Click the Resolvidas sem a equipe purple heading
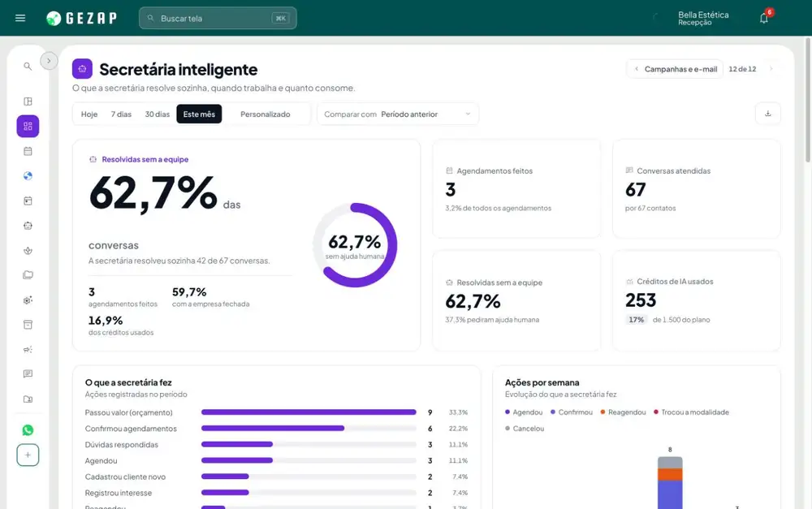812x509 pixels. pos(145,159)
